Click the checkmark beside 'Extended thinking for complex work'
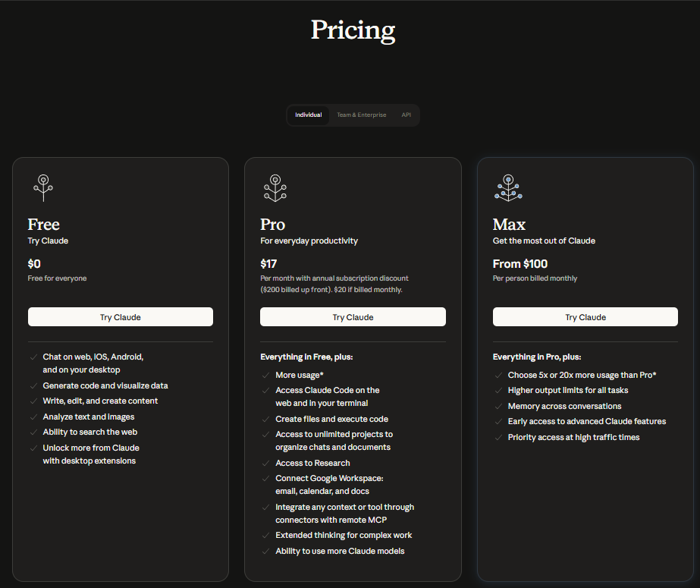Screen dimensions: 700x588 pos(265,535)
